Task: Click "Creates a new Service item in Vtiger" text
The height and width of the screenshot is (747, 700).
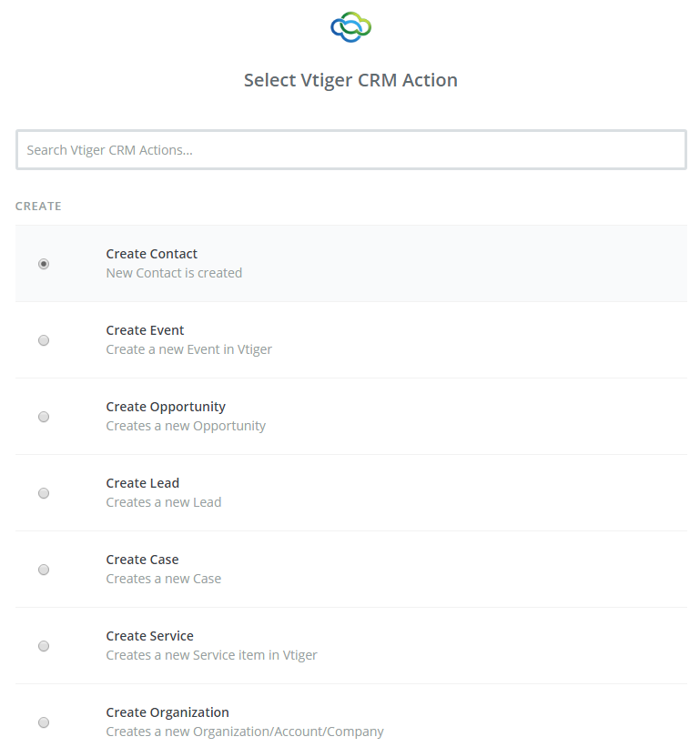Action: point(211,655)
